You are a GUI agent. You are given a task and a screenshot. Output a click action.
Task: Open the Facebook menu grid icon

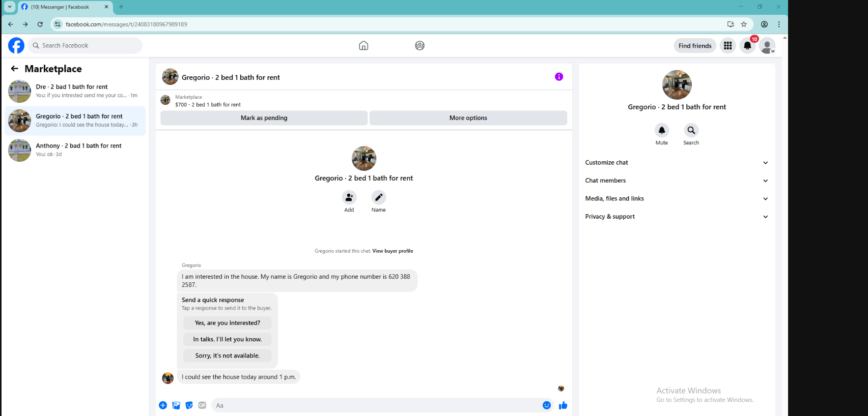pos(728,46)
